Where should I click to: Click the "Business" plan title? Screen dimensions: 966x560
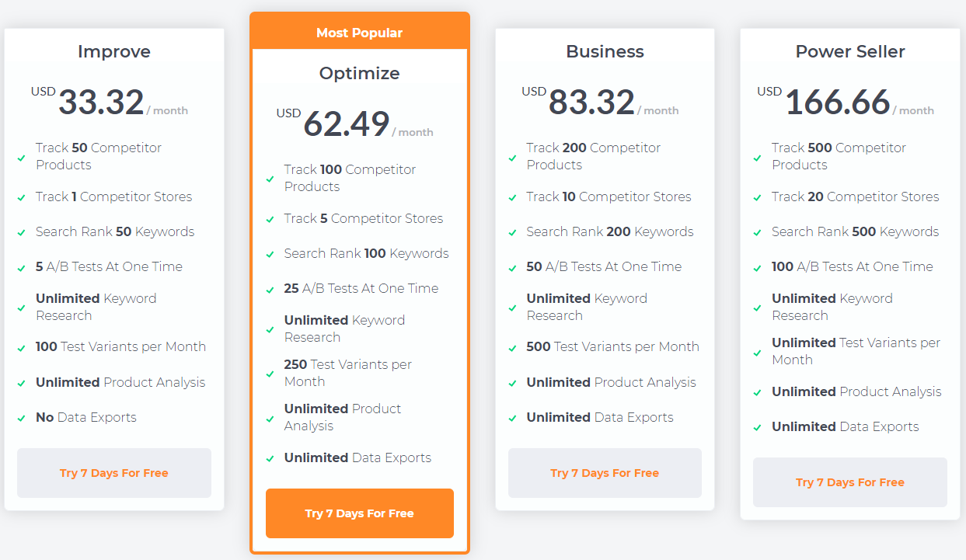[x=605, y=52]
